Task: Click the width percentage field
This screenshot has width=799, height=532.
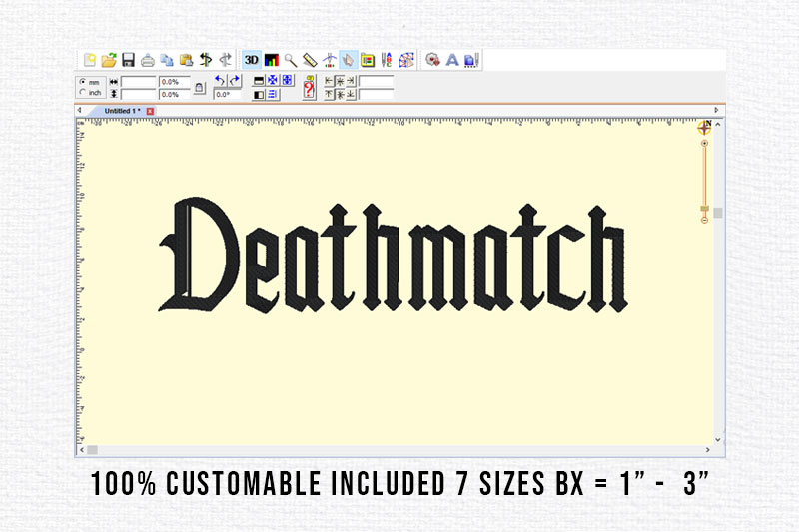Action: (x=174, y=82)
